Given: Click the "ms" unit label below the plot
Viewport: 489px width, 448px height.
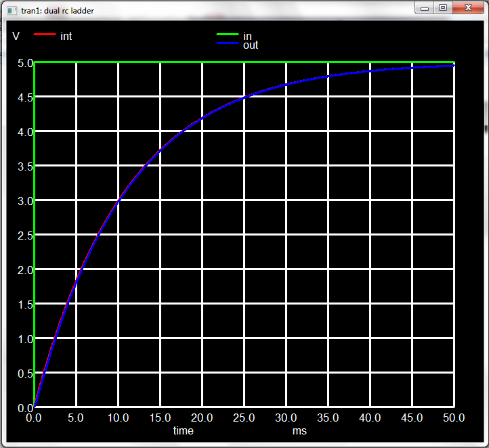Looking at the screenshot, I should click(299, 430).
